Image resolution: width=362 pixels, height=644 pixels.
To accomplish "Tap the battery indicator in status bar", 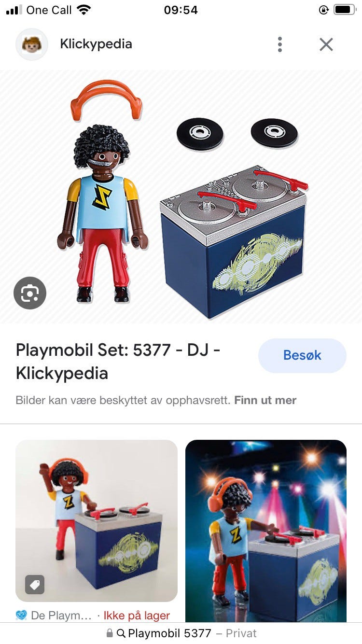I will (344, 10).
